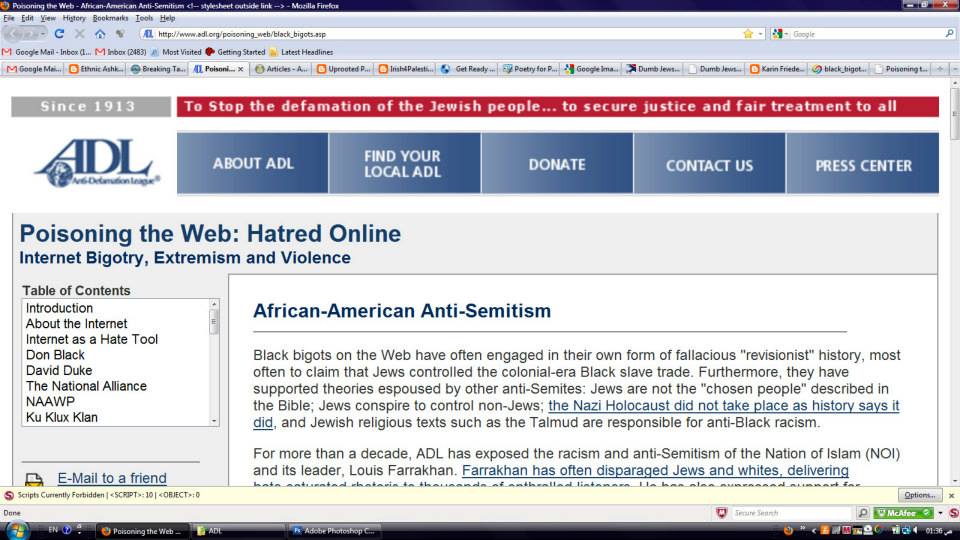
Task: Click the E-Mail to a friend link
Action: (x=112, y=478)
